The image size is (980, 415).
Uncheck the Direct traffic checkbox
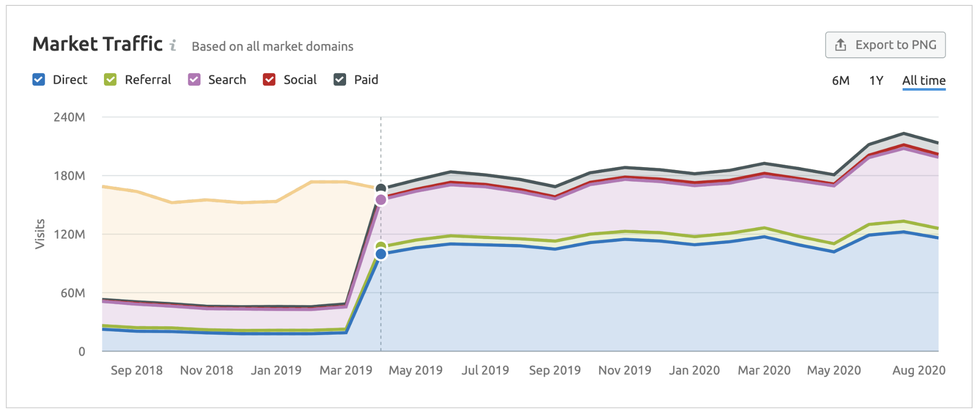[x=39, y=80]
